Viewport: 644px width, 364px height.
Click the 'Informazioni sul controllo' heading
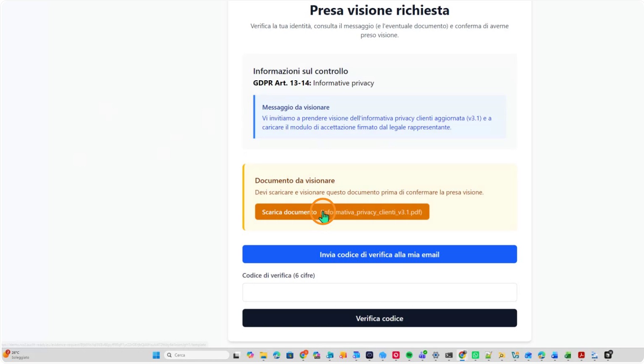pos(301,71)
